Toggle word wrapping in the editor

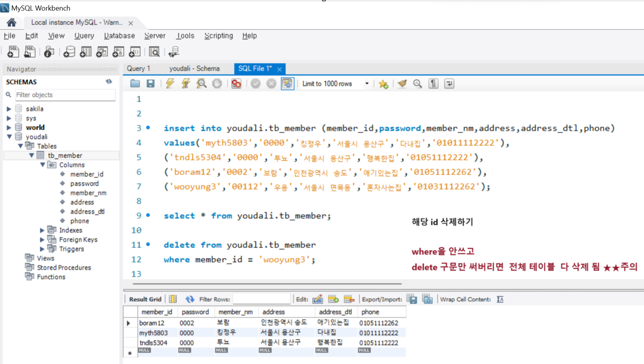coord(449,83)
